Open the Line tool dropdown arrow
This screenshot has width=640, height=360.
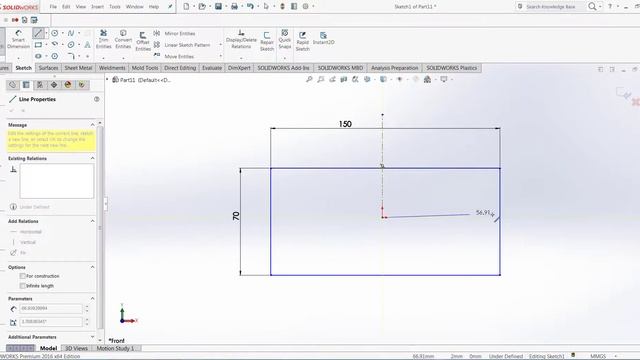[46, 33]
